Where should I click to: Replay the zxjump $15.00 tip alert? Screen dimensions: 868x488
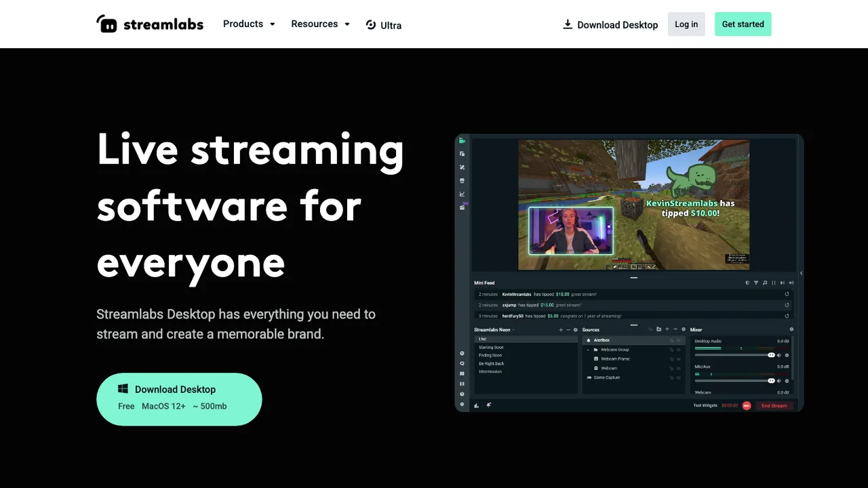click(x=787, y=305)
